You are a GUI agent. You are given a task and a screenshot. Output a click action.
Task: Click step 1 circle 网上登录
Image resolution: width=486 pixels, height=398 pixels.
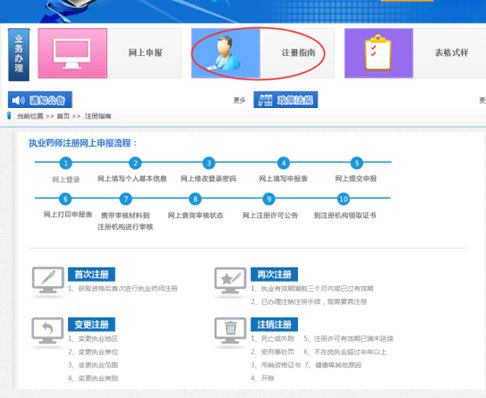coord(66,163)
